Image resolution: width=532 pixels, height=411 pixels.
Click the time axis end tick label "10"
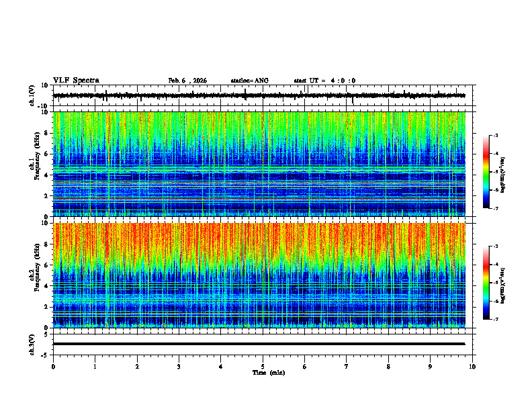472,367
